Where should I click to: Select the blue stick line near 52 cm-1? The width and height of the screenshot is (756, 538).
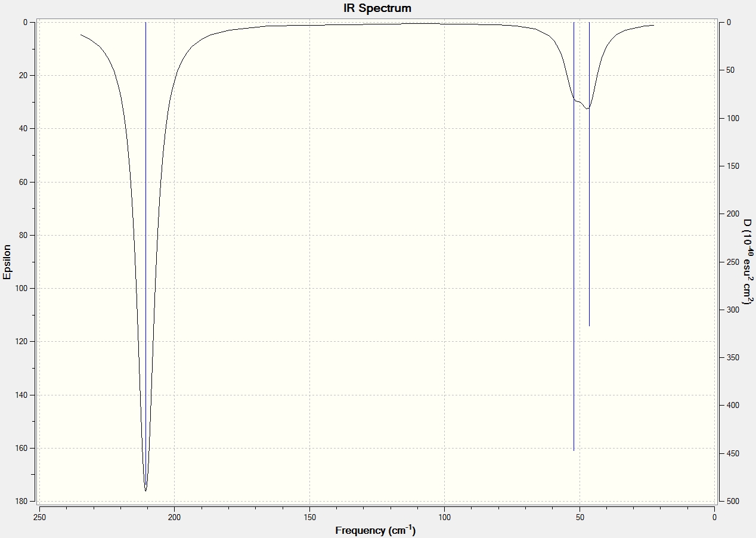574,236
